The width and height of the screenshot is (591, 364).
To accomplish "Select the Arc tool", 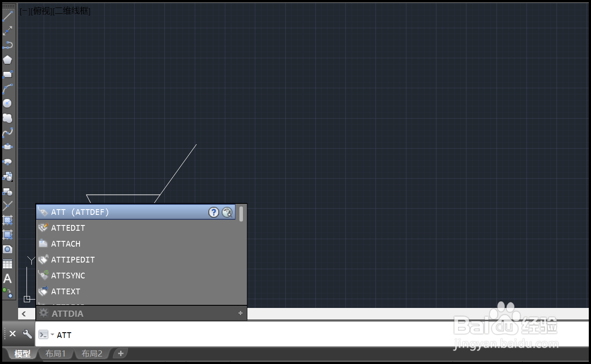I will 8,89.
